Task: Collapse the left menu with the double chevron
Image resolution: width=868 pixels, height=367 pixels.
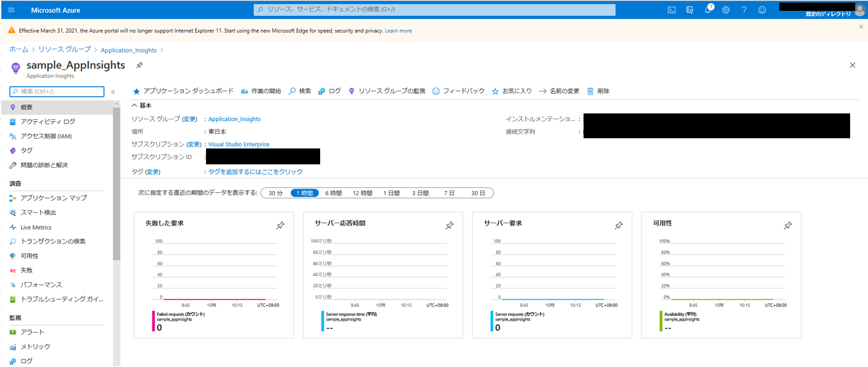Action: pyautogui.click(x=113, y=92)
